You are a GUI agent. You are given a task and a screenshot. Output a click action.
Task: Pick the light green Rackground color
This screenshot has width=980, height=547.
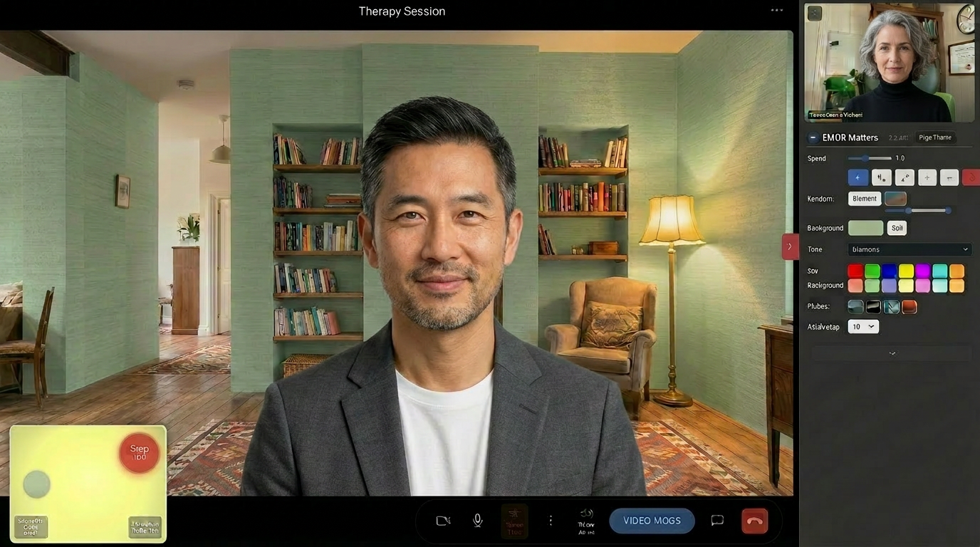coord(872,286)
